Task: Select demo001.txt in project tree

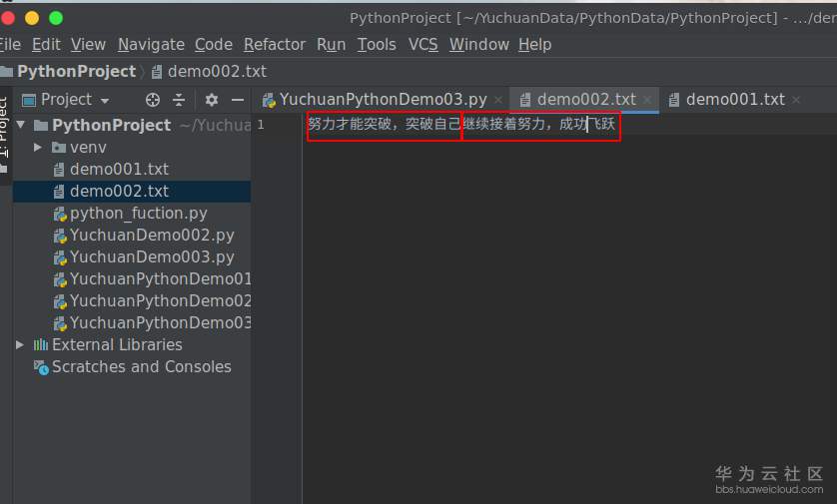Action: point(119,170)
